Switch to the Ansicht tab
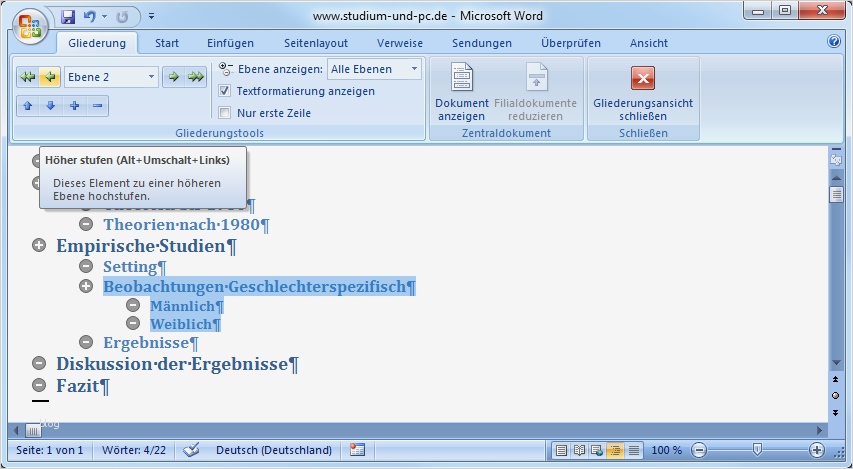853x469 pixels. tap(648, 43)
